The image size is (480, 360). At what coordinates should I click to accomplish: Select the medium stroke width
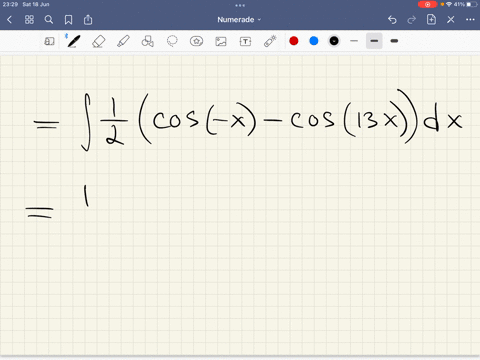coord(374,41)
